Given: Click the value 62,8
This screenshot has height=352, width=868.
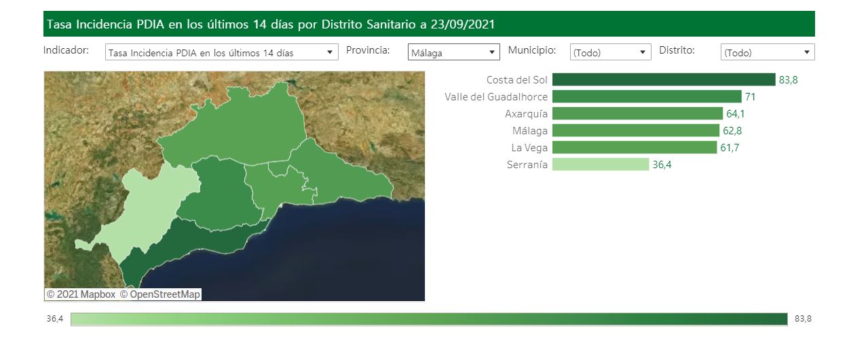Looking at the screenshot, I should point(732,131).
